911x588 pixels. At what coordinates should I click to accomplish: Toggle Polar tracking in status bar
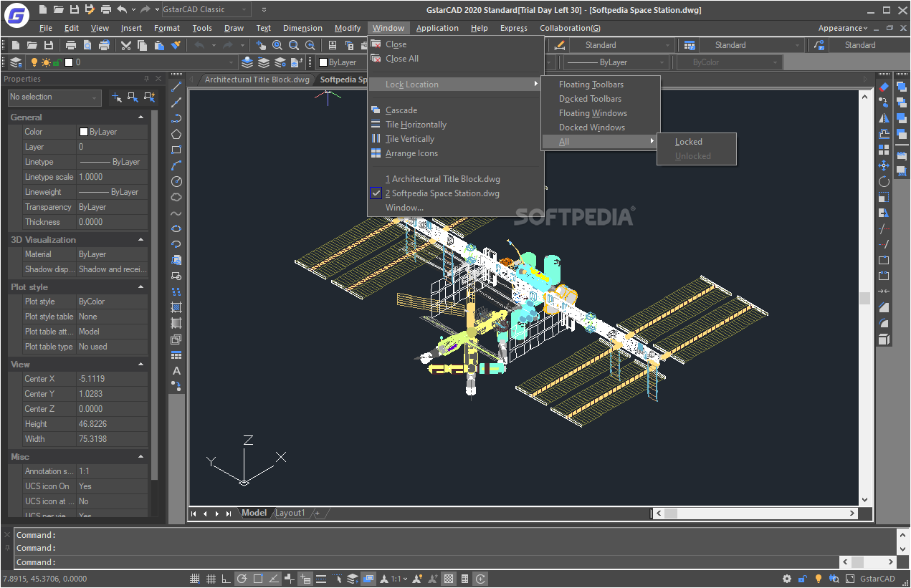242,579
